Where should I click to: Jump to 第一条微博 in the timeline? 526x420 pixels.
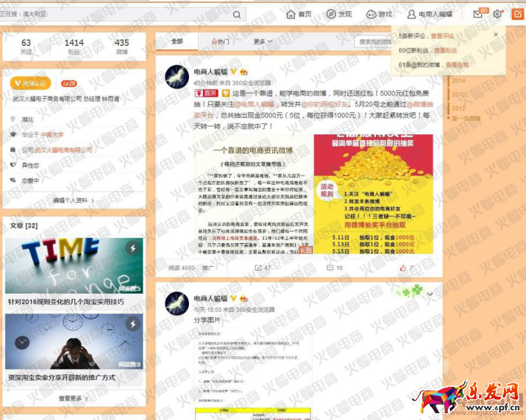pyautogui.click(x=466, y=118)
